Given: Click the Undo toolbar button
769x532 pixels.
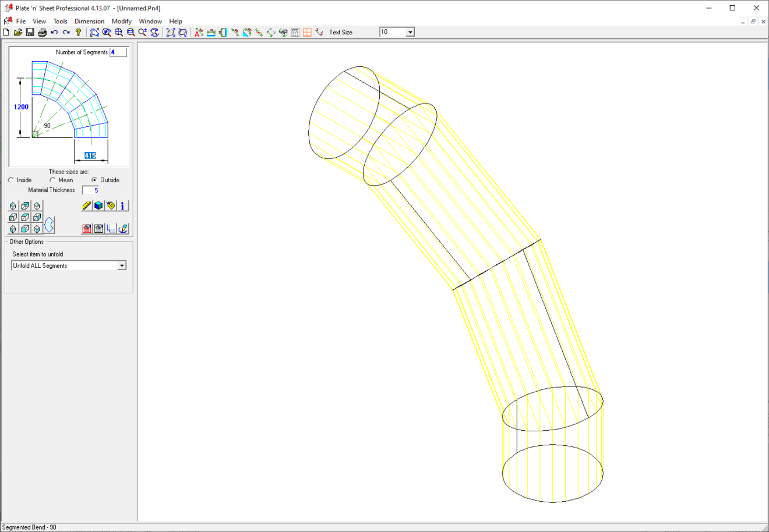Looking at the screenshot, I should coord(54,33).
